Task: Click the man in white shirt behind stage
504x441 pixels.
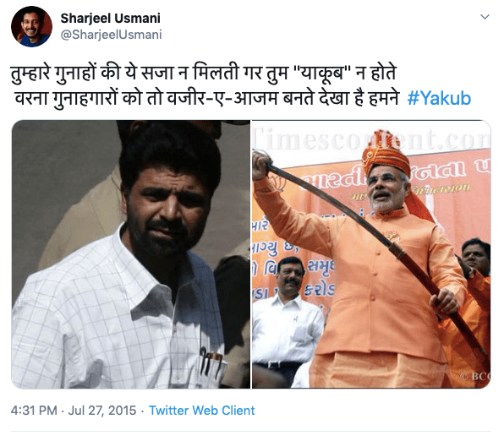Action: tap(287, 318)
